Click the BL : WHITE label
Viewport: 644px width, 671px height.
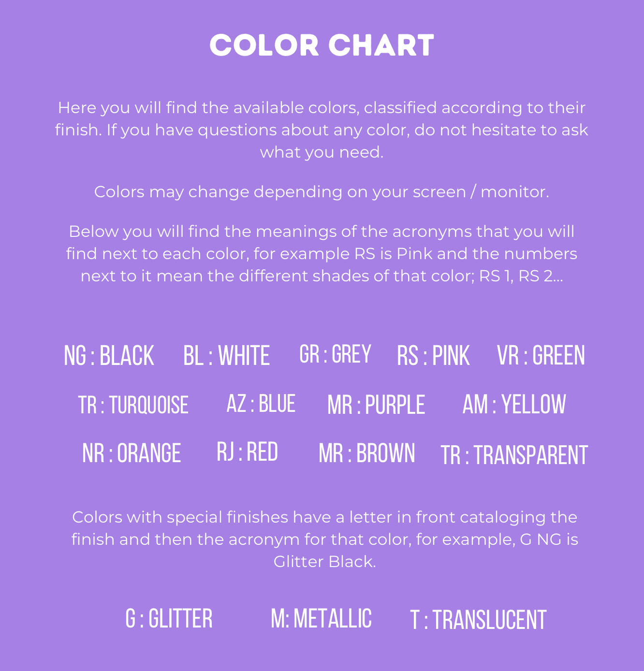coord(226,356)
